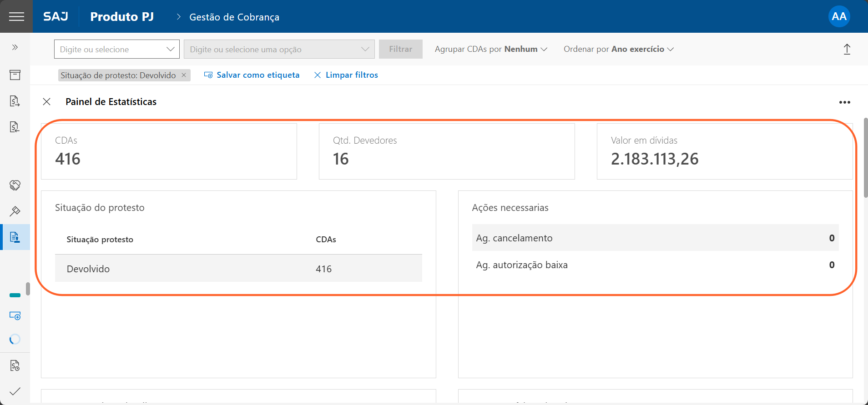Click the checkmark sidebar icon
The height and width of the screenshot is (405, 868).
pos(15,391)
